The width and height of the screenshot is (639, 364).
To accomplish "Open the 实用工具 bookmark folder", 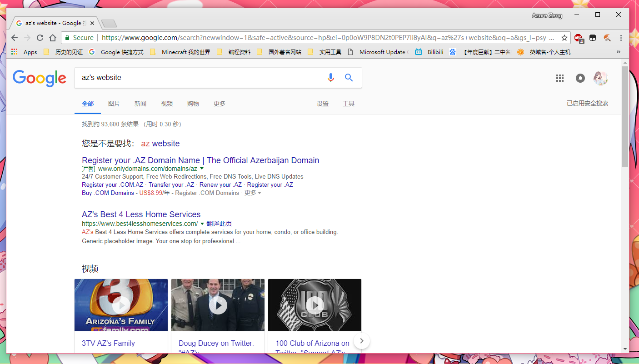I will (x=324, y=52).
